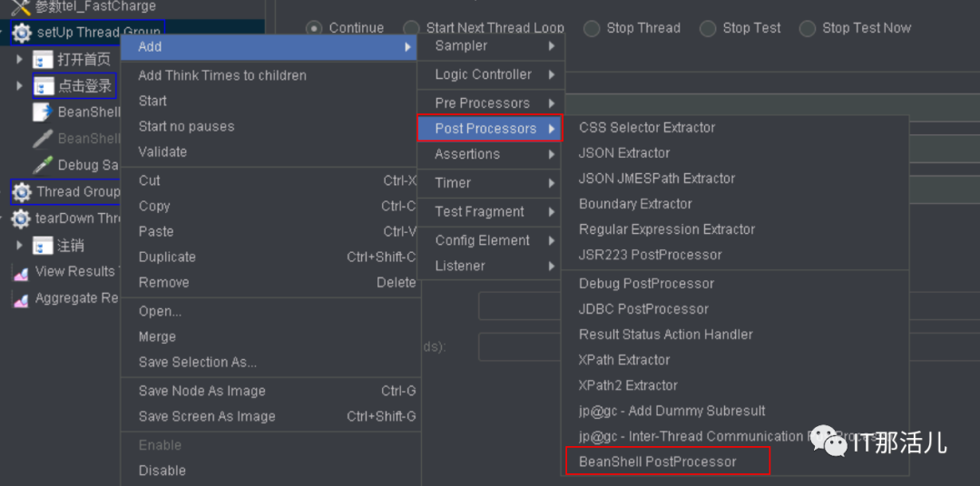The image size is (980, 486).
Task: Expand the 打开首页 tree node
Action: pyautogui.click(x=20, y=60)
